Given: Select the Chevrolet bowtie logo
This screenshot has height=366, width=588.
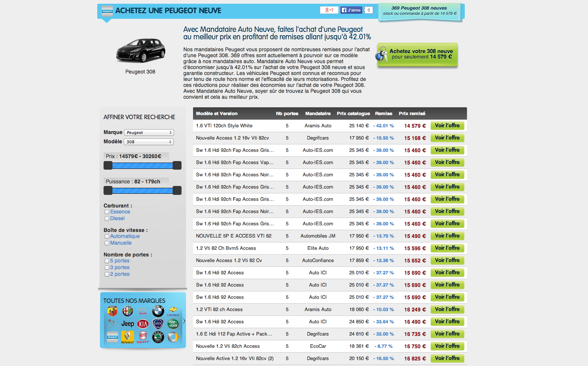Looking at the screenshot, I should (x=173, y=311).
